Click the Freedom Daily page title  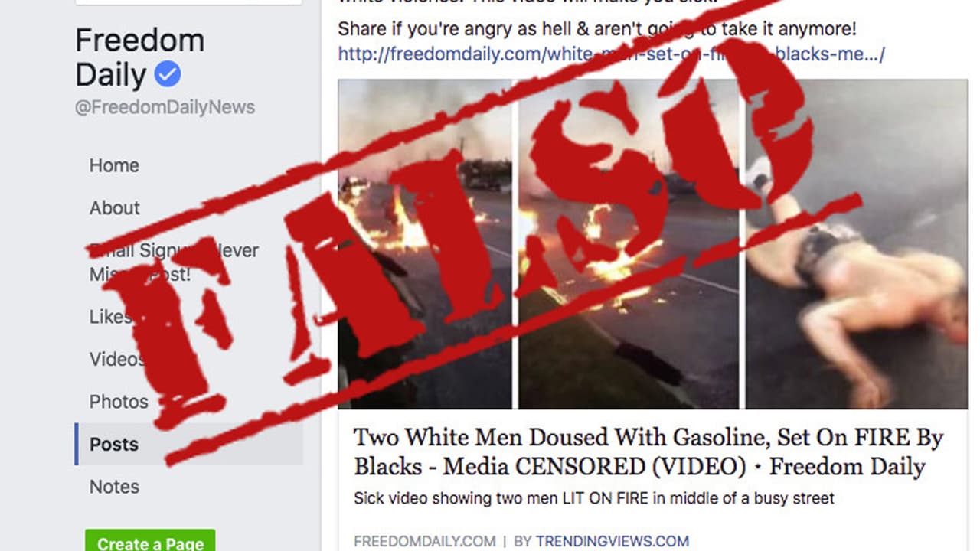[x=140, y=57]
